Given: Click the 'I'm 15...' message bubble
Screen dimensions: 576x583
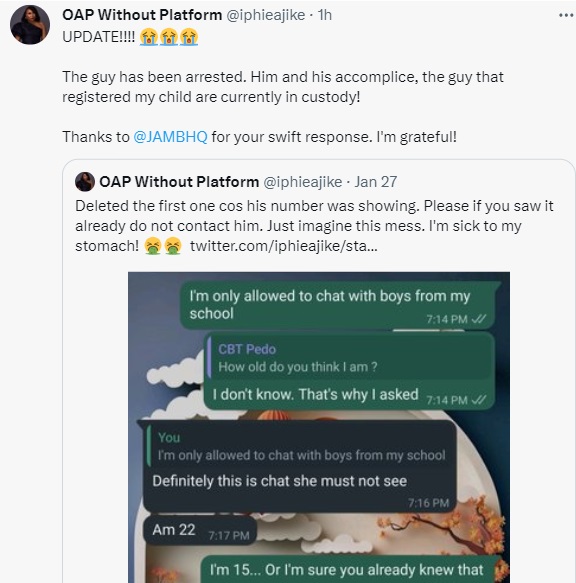Looking at the screenshot, I should 351,570.
